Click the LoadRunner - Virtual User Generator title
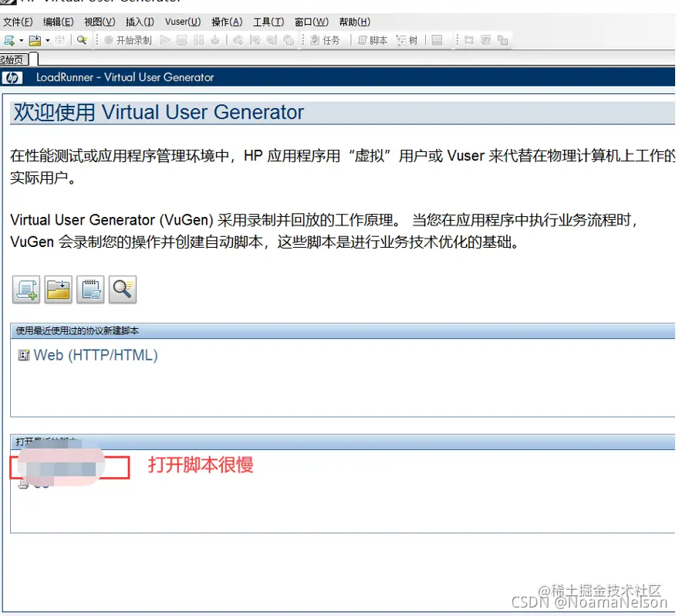The height and width of the screenshot is (616, 679). point(125,77)
